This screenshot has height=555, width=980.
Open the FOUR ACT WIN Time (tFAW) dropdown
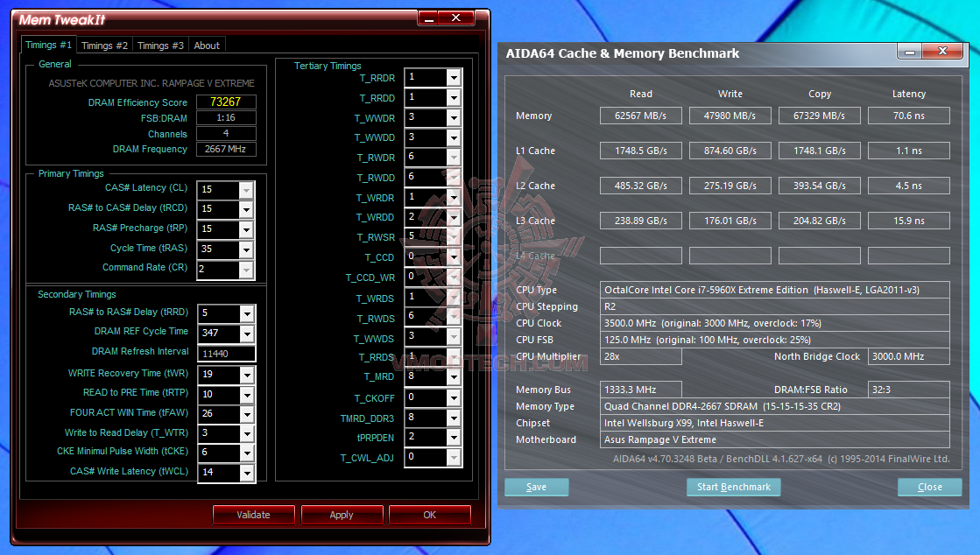tap(247, 414)
